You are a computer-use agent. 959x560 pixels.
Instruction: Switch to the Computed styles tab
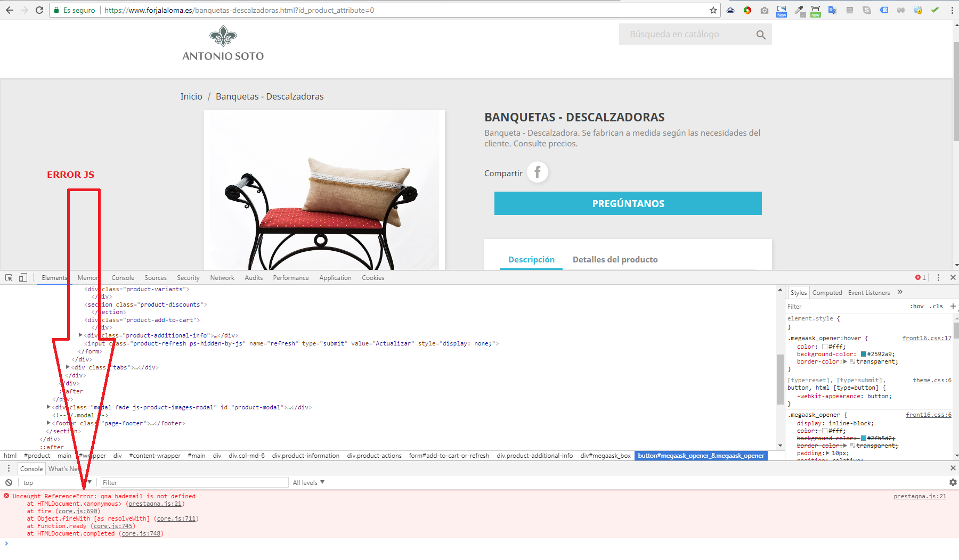[827, 292]
